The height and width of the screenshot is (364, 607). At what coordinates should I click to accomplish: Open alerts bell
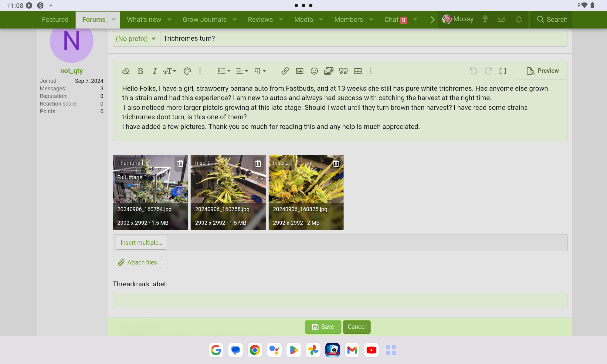coord(519,19)
